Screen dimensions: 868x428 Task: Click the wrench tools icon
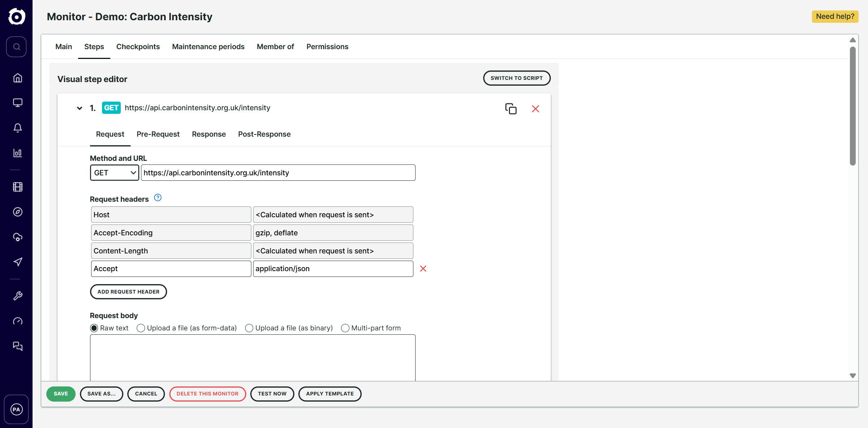coord(17,296)
